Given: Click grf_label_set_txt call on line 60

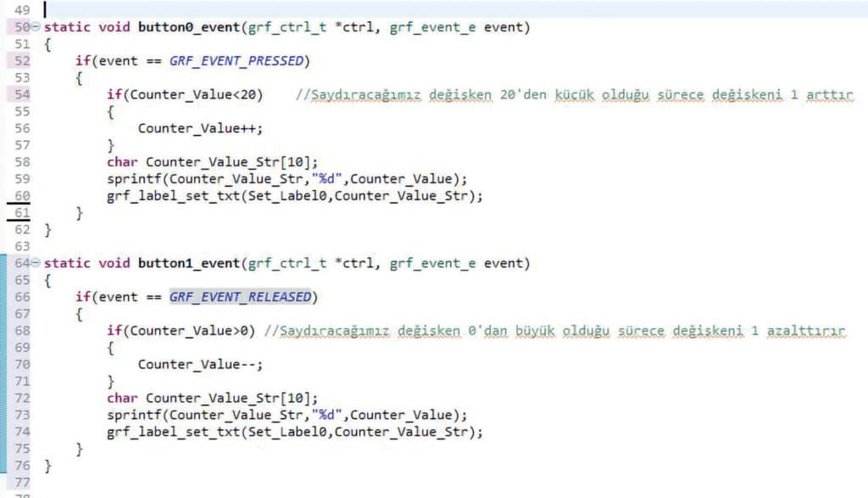Looking at the screenshot, I should pos(294,196).
